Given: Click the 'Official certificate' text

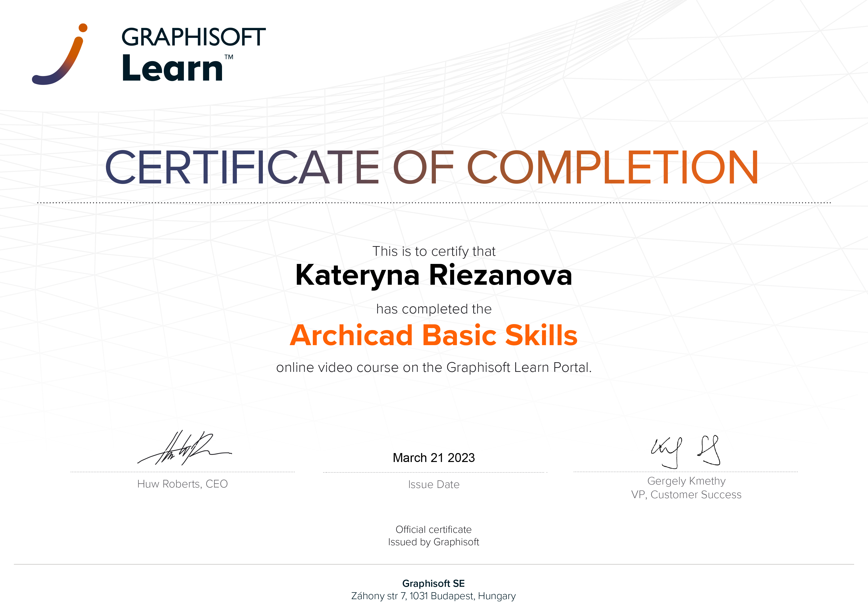Looking at the screenshot, I should point(434,529).
